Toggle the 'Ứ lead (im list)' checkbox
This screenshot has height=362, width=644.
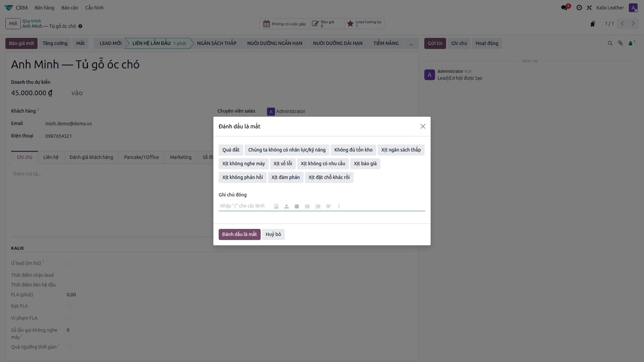[69, 263]
